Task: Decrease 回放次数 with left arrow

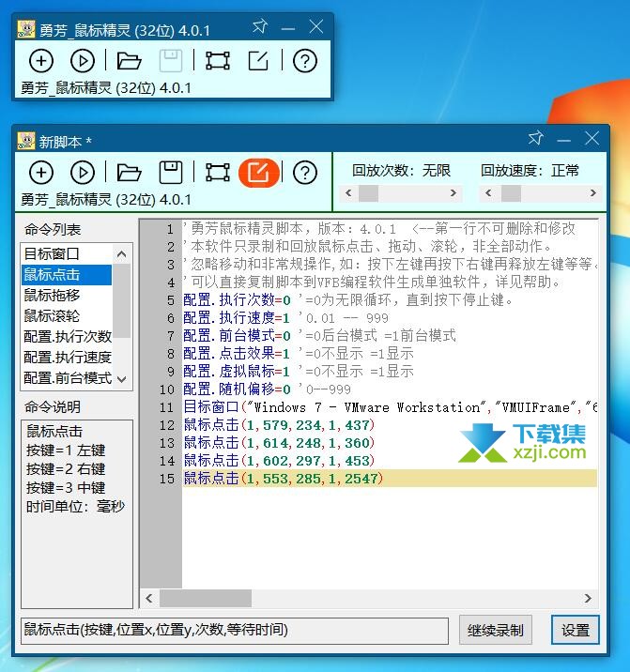Action: (348, 193)
